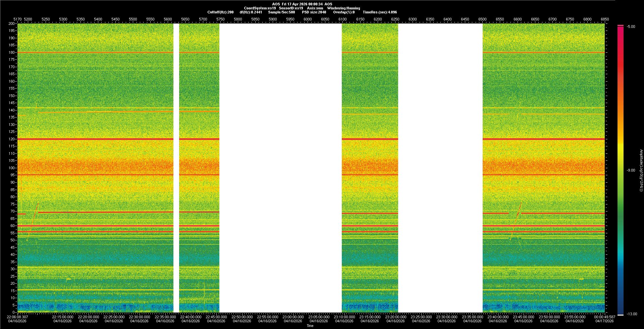Click the time axis label "22:45:00.000"
644x329 pixels.
[216, 317]
